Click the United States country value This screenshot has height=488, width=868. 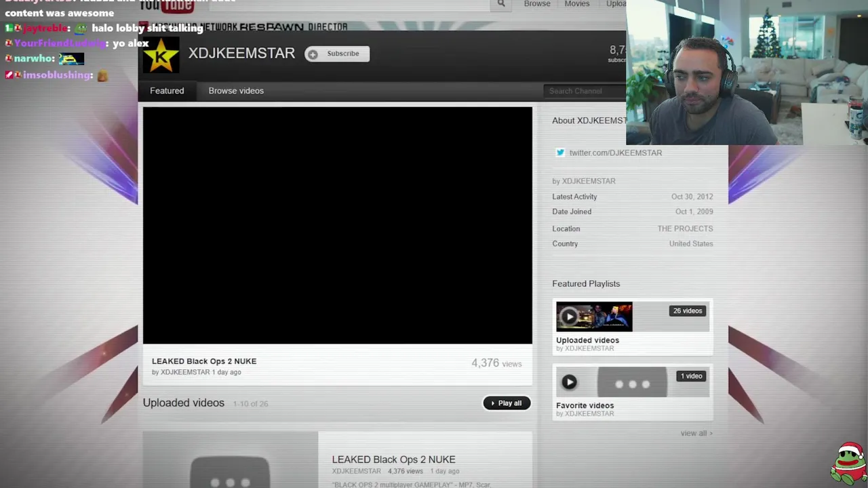click(x=691, y=244)
